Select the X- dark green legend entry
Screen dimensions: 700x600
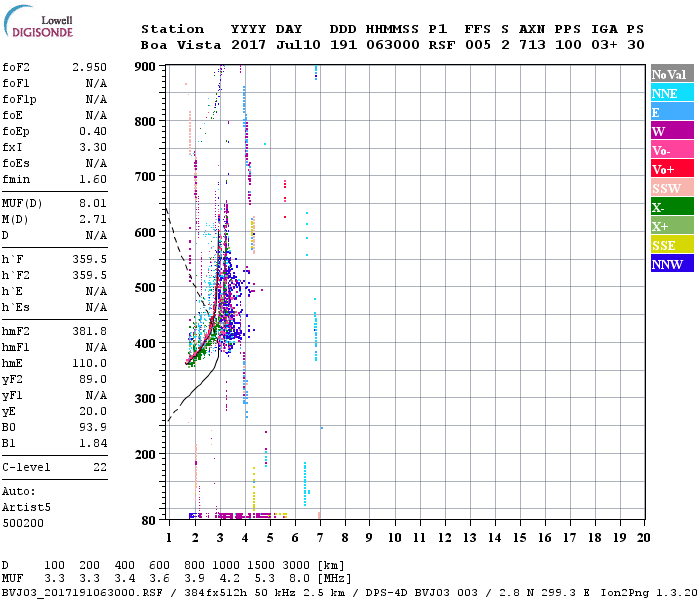tap(669, 207)
